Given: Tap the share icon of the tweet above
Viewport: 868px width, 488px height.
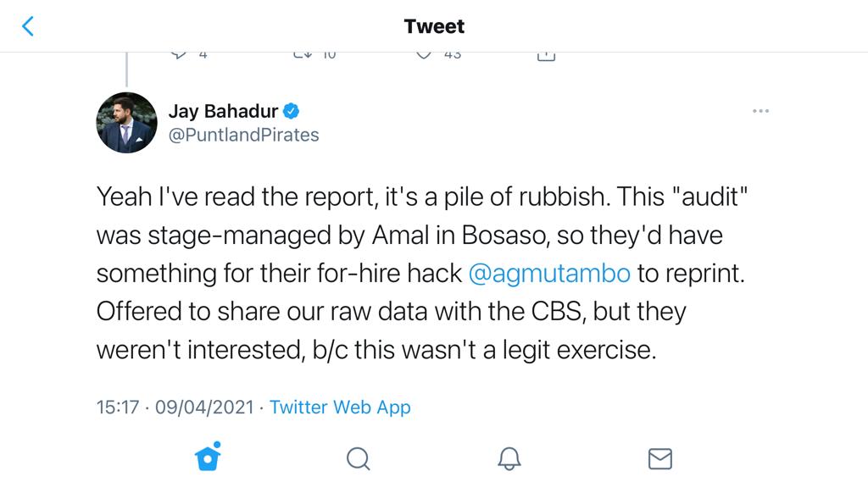Looking at the screenshot, I should pos(547,55).
